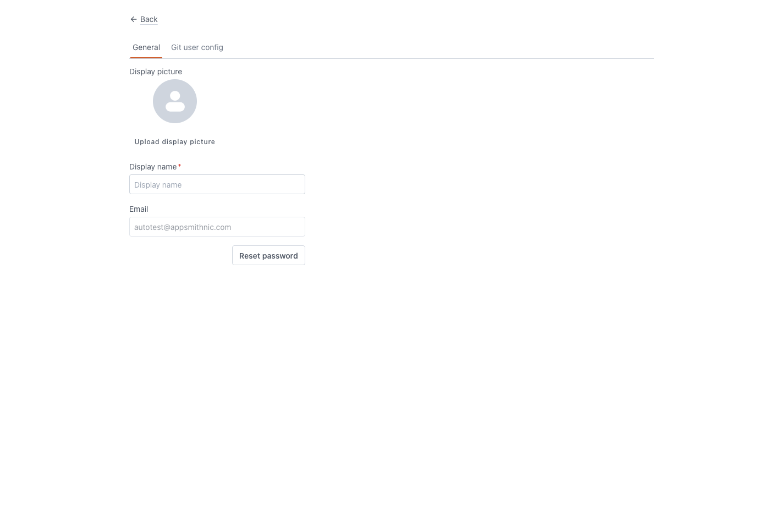Viewport: 770px width, 532px height.
Task: Click the Email field showing autotest@appsmithnic.com
Action: pyautogui.click(x=217, y=227)
